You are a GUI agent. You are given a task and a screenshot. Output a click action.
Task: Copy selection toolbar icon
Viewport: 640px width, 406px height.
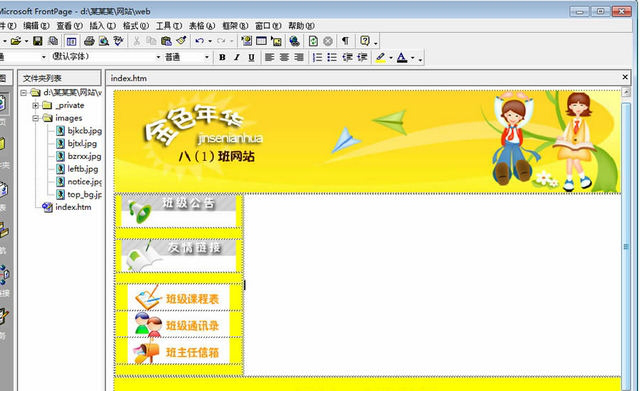[151, 41]
